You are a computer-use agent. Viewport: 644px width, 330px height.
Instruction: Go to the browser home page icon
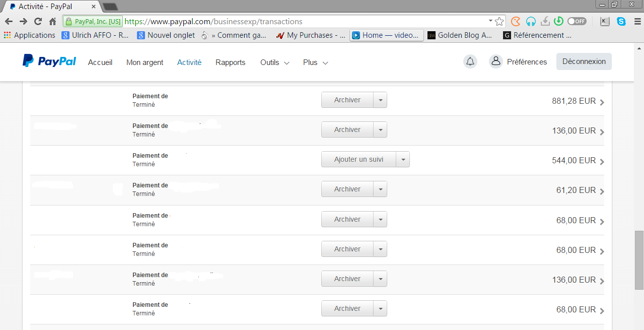(x=52, y=22)
